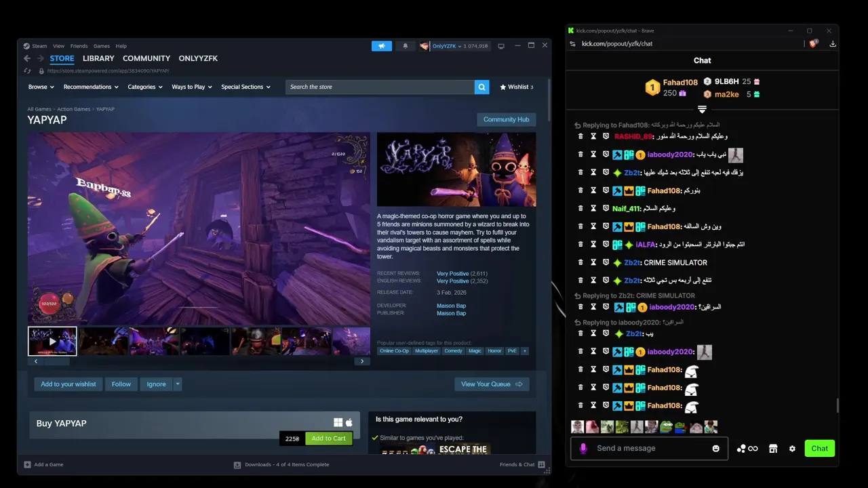Reload the Steam store page
This screenshot has height=488, width=868.
click(27, 70)
